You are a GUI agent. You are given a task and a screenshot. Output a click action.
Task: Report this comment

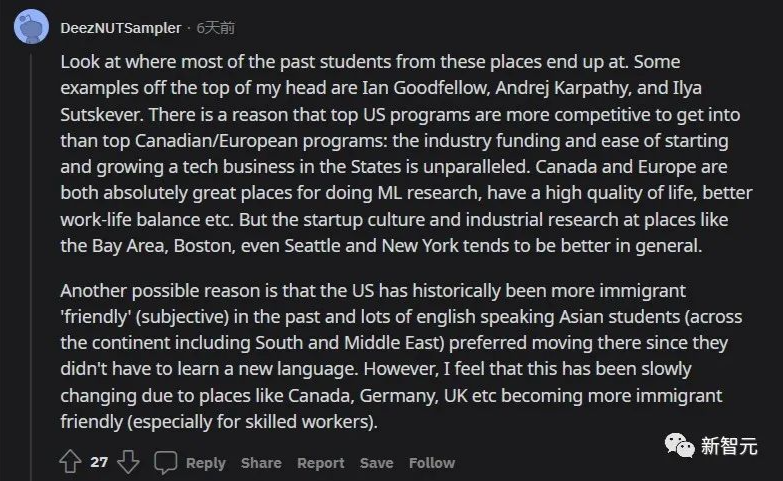pos(320,463)
